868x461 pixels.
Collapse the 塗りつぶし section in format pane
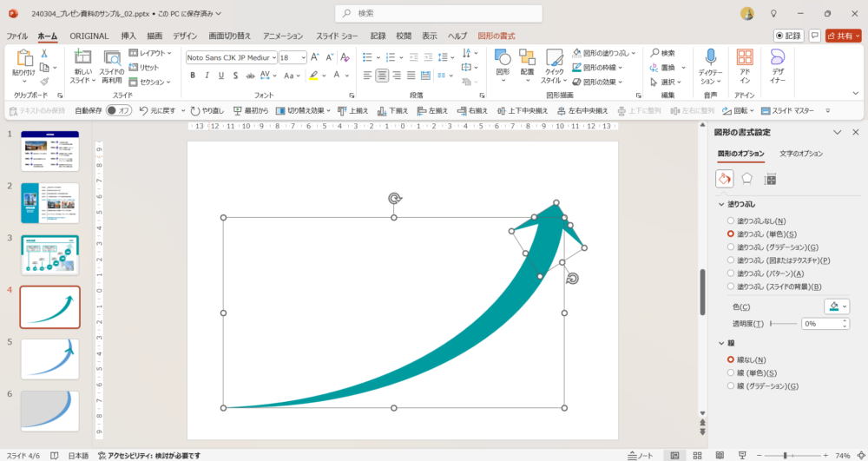point(720,204)
